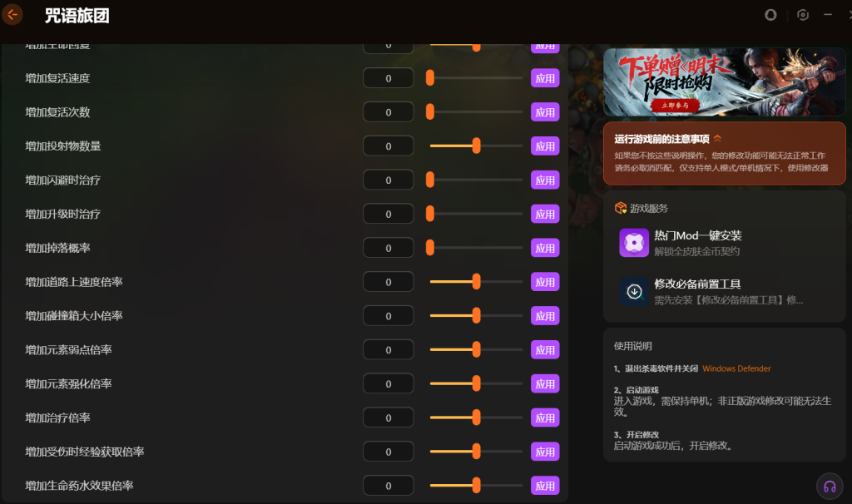Focus the 增加闪避时治疗 value field
852x504 pixels.
coord(388,180)
